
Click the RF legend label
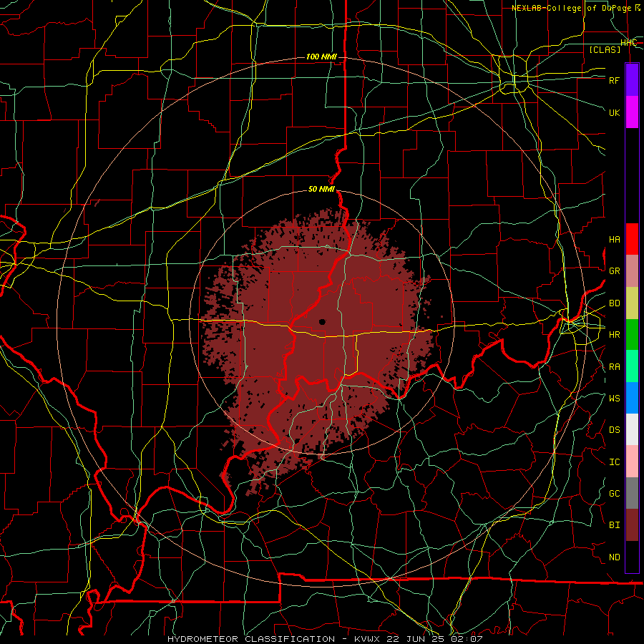tap(614, 80)
